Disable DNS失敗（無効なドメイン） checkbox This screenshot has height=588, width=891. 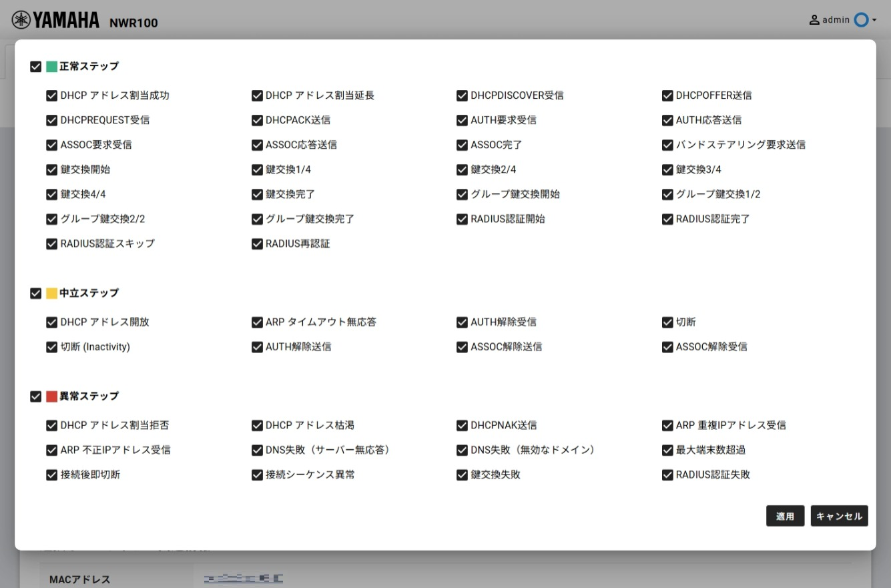pos(462,450)
